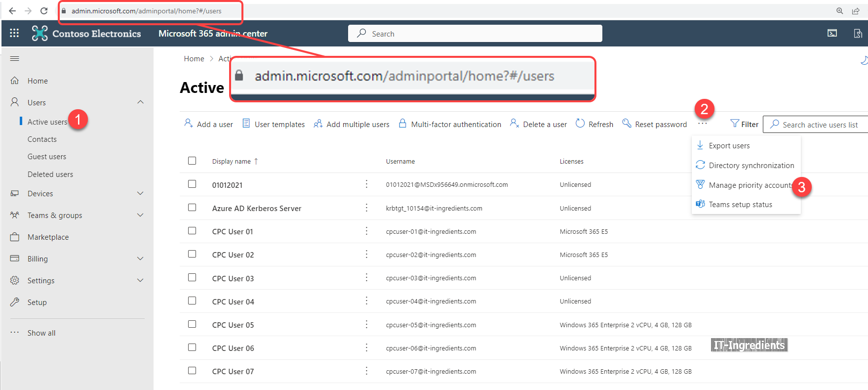Open user 01012021 details
868x390 pixels.
[x=227, y=185]
